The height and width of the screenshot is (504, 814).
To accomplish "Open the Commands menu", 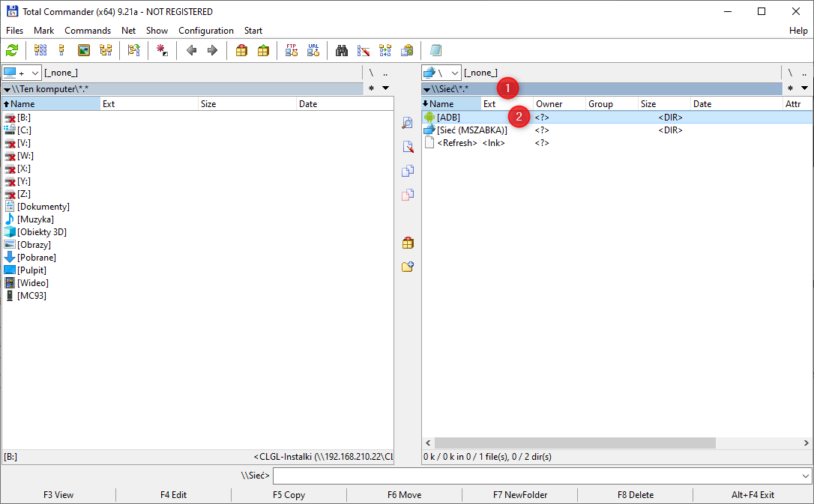I will [88, 31].
